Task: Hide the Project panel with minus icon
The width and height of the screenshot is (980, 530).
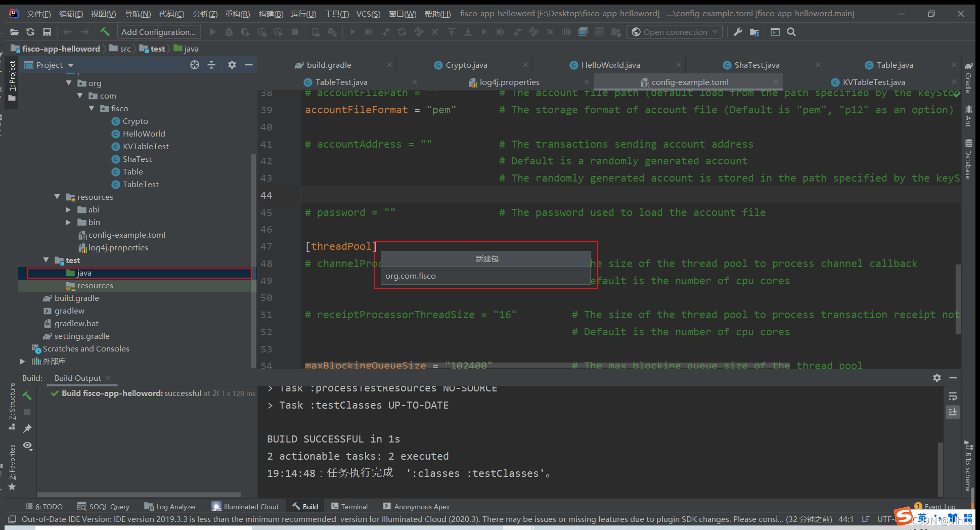Action: pyautogui.click(x=248, y=65)
